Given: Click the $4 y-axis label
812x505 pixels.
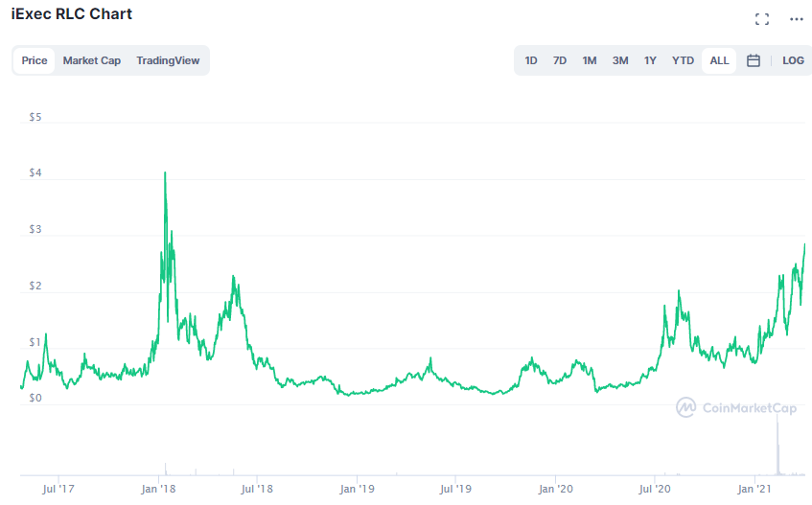Looking at the screenshot, I should pos(35,172).
